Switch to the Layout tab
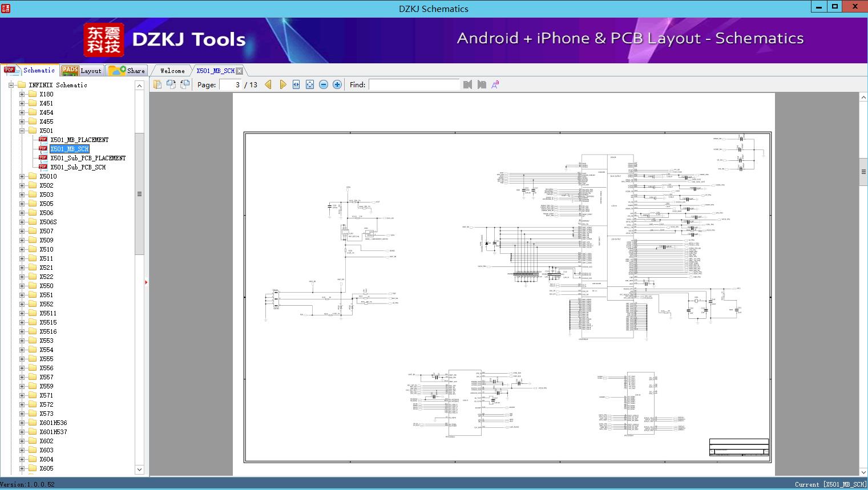 click(x=82, y=71)
